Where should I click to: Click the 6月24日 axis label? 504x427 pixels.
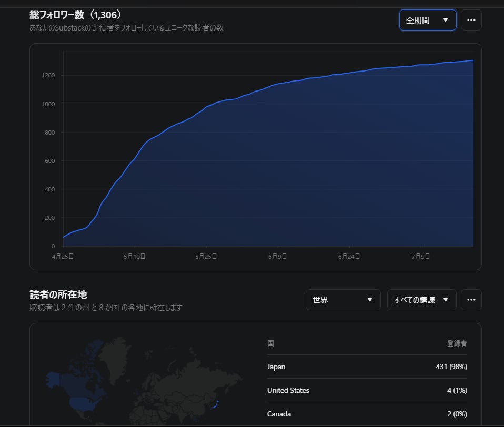pyautogui.click(x=349, y=257)
